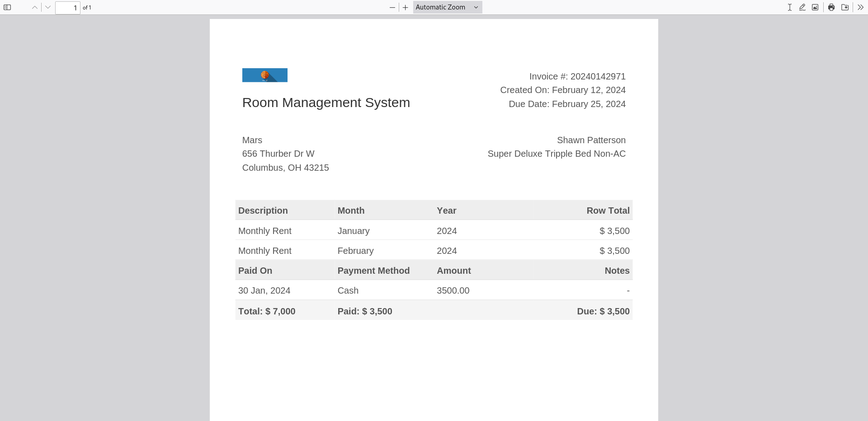
Task: Click the 30 Jan, 2024 payment date
Action: (x=264, y=290)
